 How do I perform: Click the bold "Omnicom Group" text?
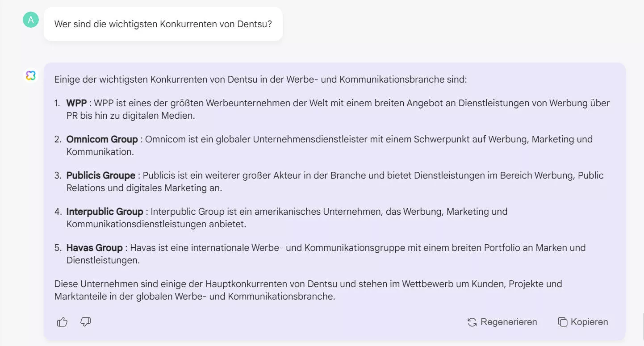point(102,139)
